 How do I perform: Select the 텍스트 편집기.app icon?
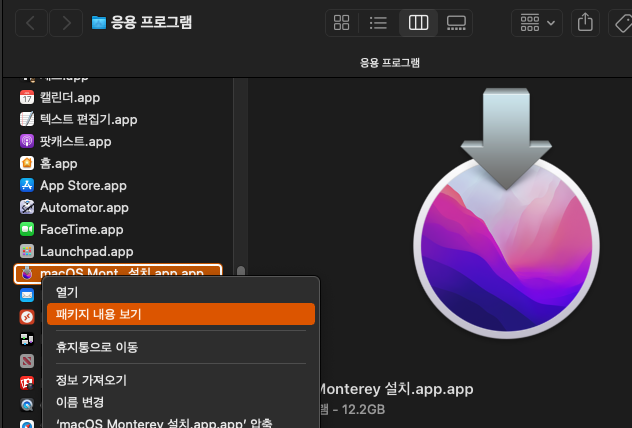[x=27, y=119]
